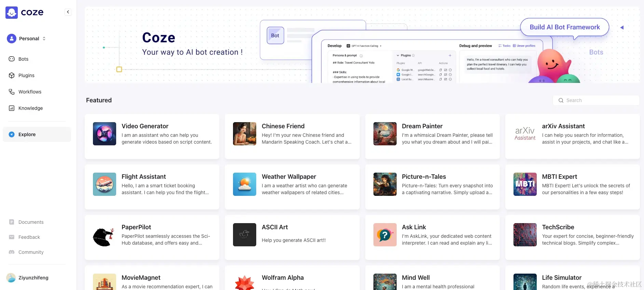The image size is (644, 290).
Task: Open Bots in the sidebar
Action: (x=37, y=59)
